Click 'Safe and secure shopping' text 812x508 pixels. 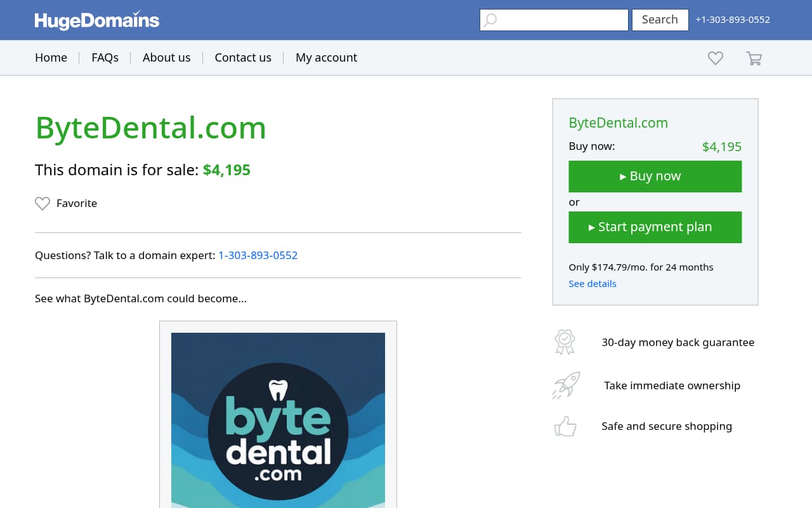click(667, 426)
